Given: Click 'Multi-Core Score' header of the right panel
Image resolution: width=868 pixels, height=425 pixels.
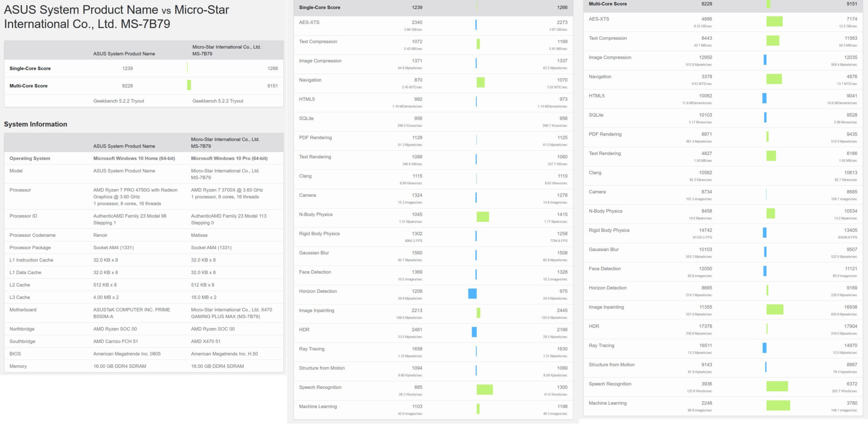Looking at the screenshot, I should [x=608, y=4].
